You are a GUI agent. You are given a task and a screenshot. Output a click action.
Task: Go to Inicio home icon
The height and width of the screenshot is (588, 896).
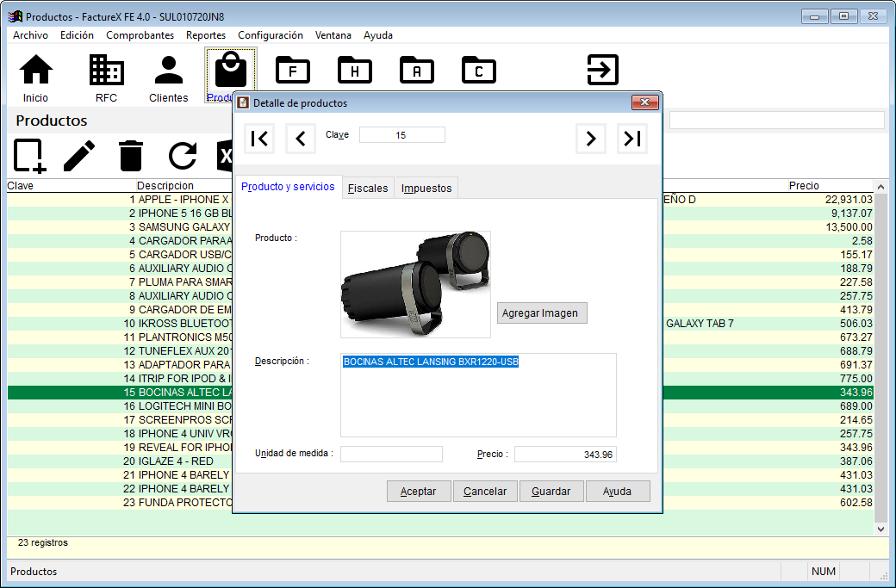[35, 77]
